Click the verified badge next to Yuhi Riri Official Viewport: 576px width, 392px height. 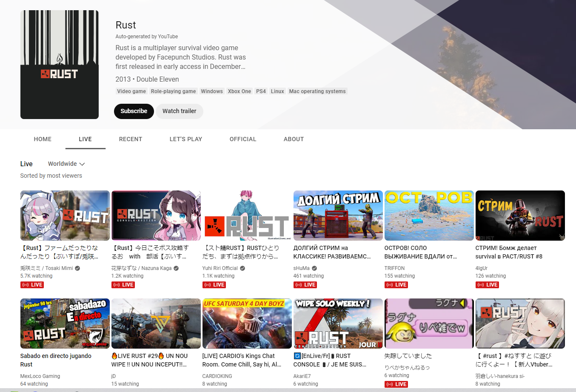[x=242, y=268]
